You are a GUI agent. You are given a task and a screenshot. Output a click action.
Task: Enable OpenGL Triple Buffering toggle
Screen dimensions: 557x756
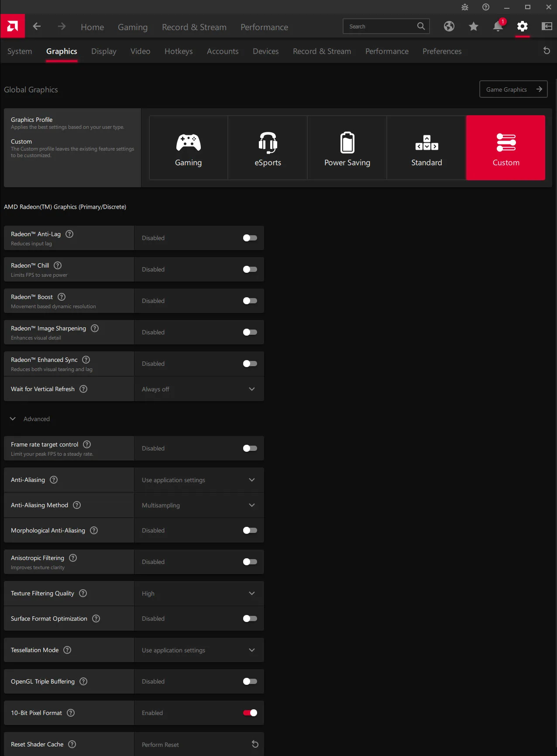(250, 681)
